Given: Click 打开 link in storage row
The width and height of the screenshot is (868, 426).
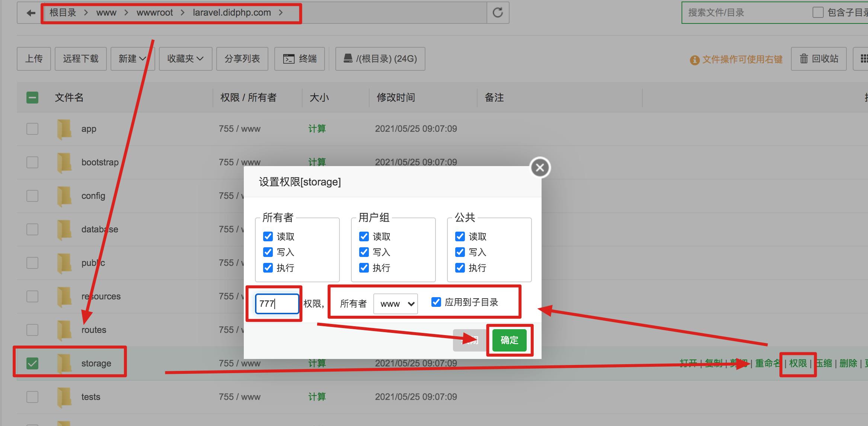Looking at the screenshot, I should coord(689,363).
